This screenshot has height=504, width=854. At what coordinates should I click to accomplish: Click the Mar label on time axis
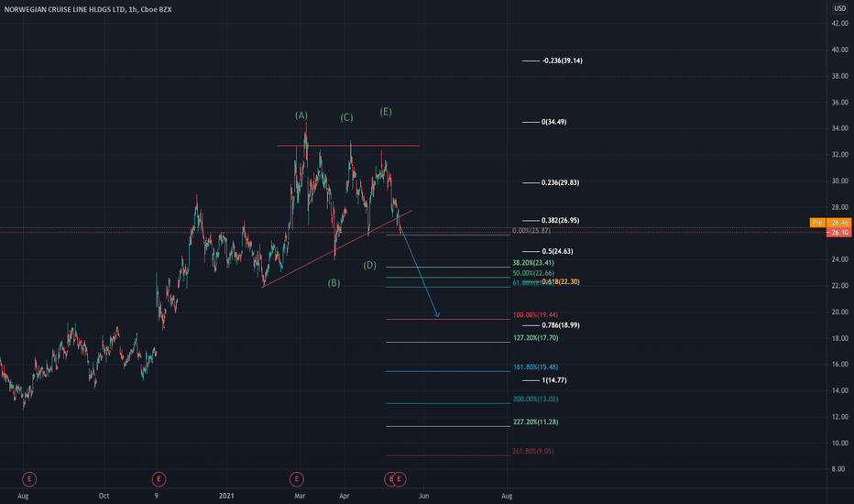300,496
